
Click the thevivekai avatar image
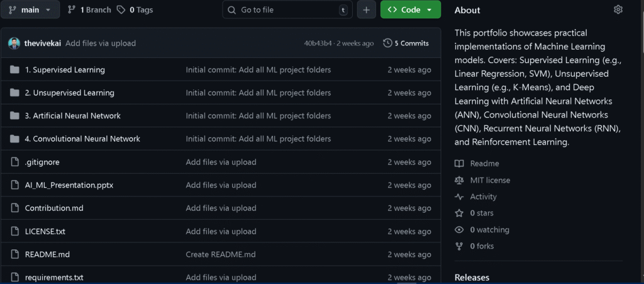click(x=14, y=43)
